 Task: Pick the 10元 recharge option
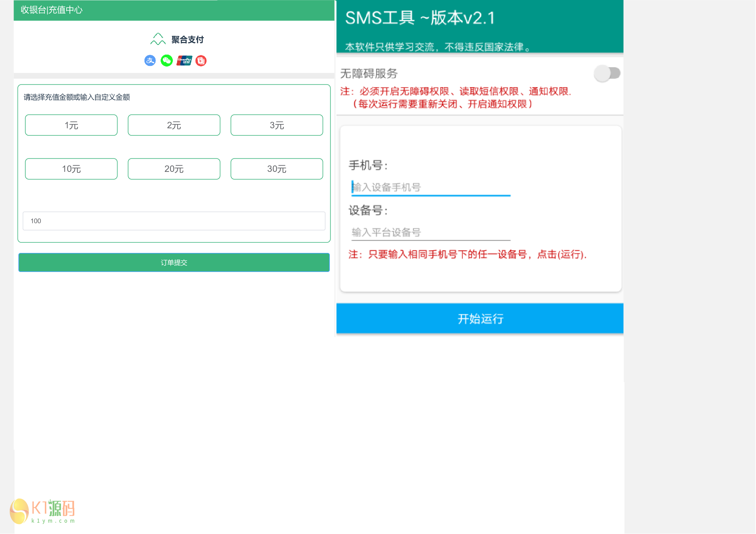click(x=71, y=169)
